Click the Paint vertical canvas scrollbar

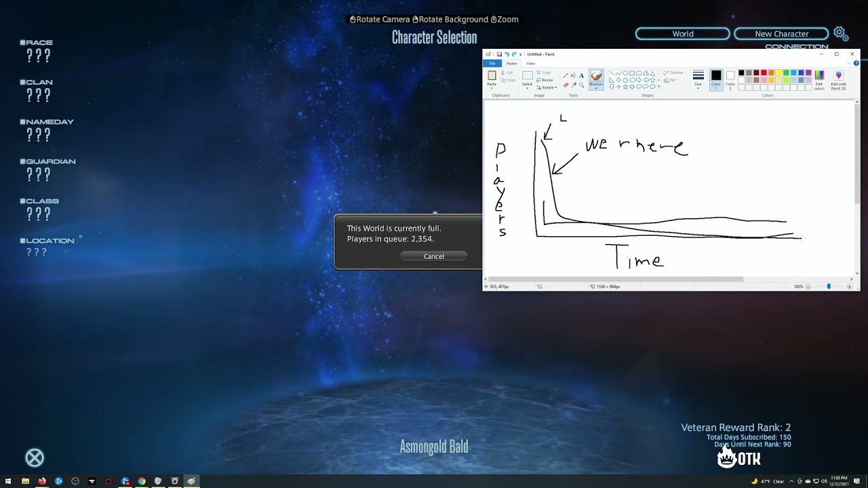(x=857, y=155)
